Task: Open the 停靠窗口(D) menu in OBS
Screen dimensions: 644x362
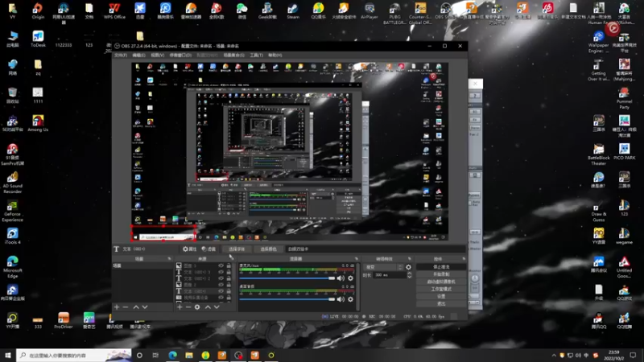Action: tap(180, 55)
